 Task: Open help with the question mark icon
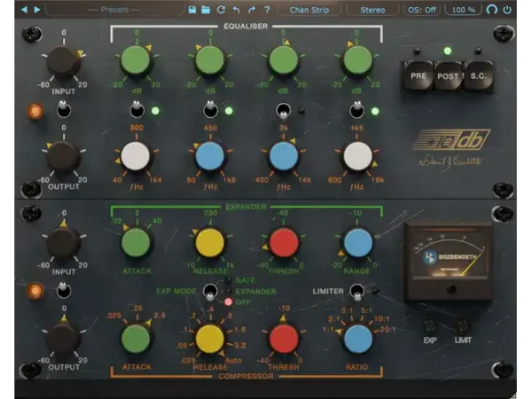tap(267, 10)
